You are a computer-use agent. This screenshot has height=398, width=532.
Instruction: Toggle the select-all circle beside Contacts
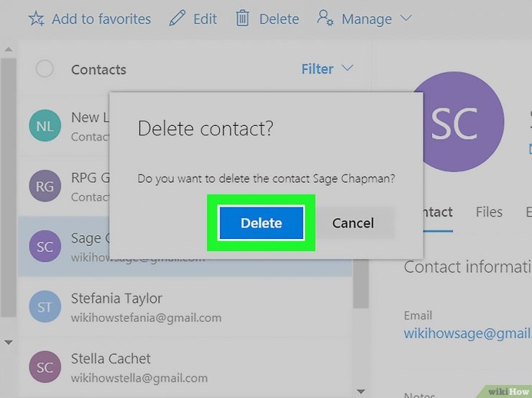[45, 68]
